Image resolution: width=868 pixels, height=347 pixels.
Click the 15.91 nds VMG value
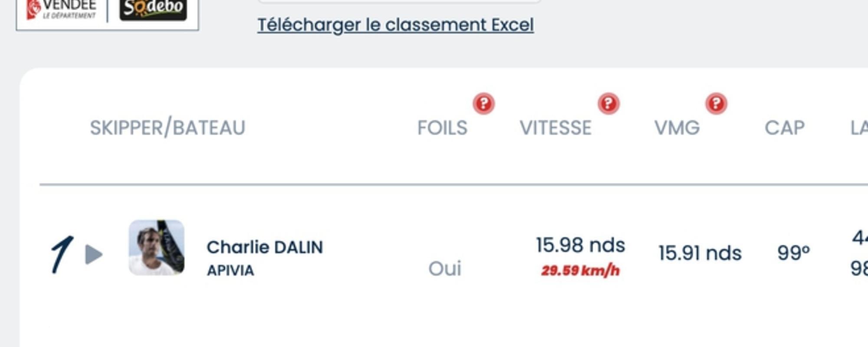pos(700,253)
